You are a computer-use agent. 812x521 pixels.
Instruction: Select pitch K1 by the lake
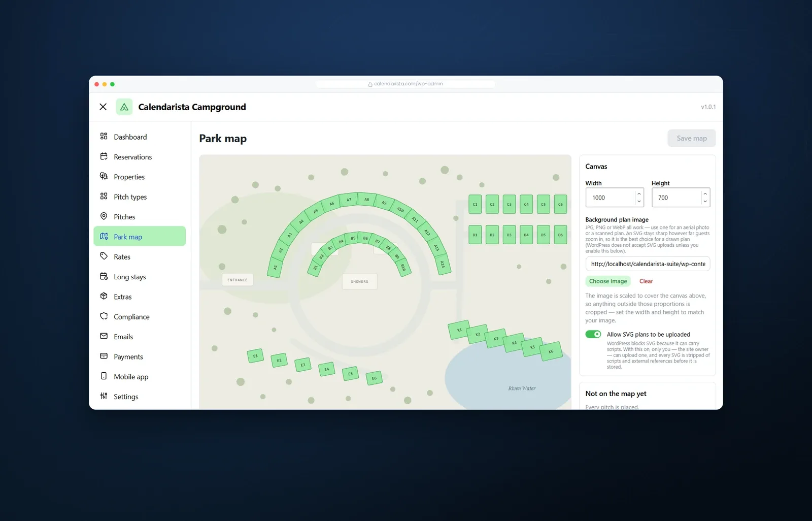click(459, 330)
